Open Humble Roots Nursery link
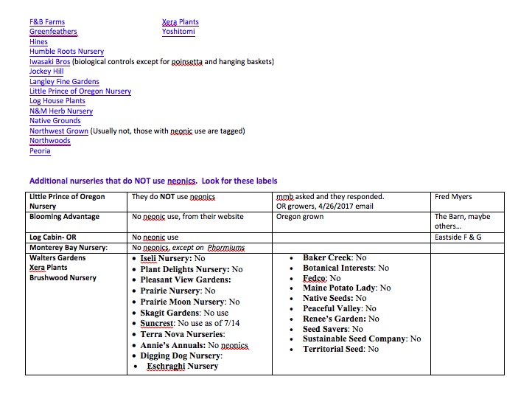Viewport: 532px width, 399px height. (x=66, y=52)
